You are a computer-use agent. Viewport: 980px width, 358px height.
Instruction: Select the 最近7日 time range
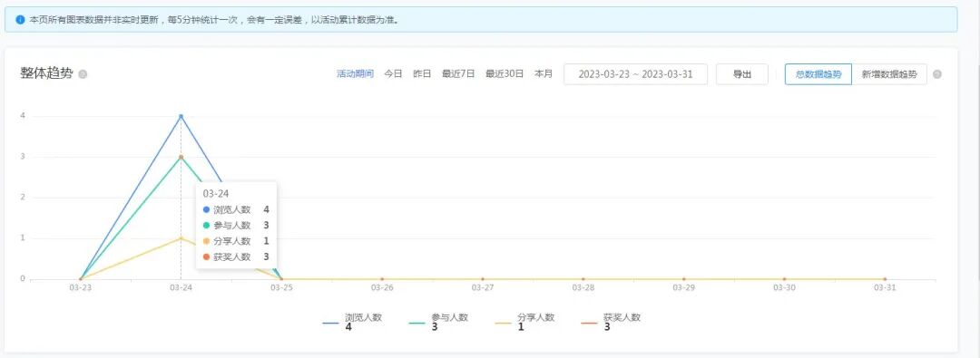[458, 73]
